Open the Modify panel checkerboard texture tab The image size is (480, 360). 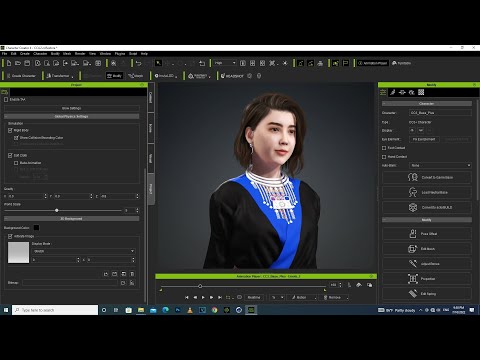(421, 92)
